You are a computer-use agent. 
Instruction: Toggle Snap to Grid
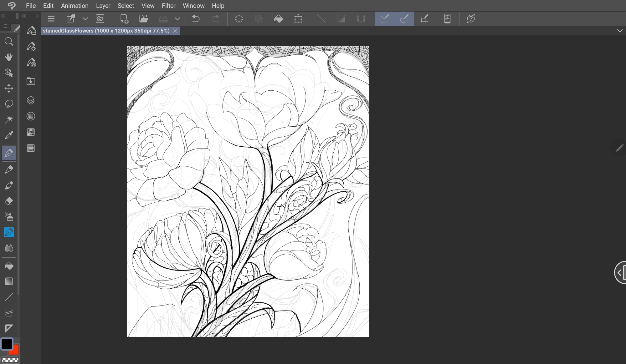tap(424, 19)
